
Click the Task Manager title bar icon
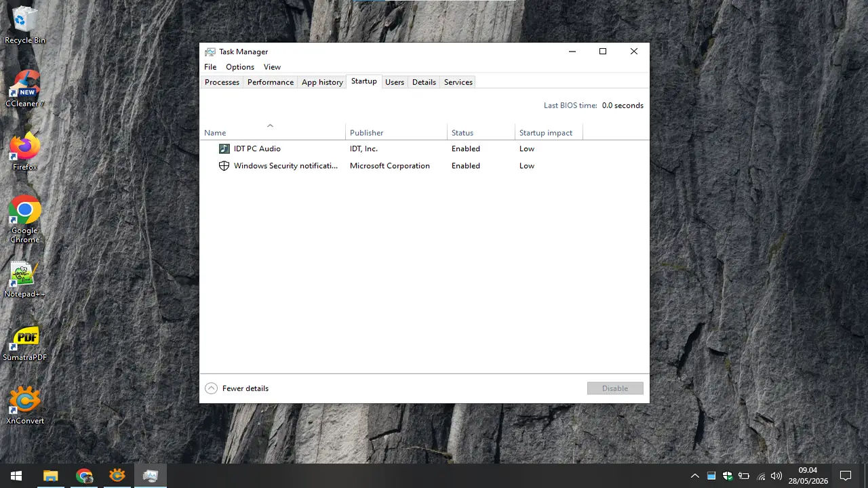[x=210, y=52]
